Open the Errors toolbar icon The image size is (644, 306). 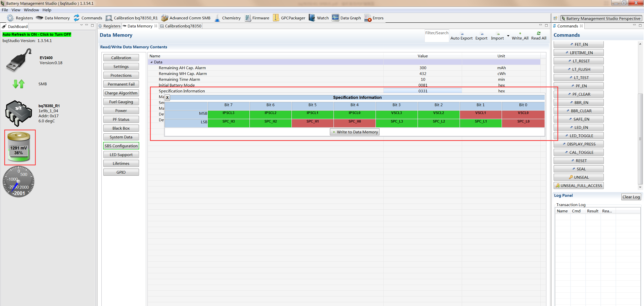[368, 18]
